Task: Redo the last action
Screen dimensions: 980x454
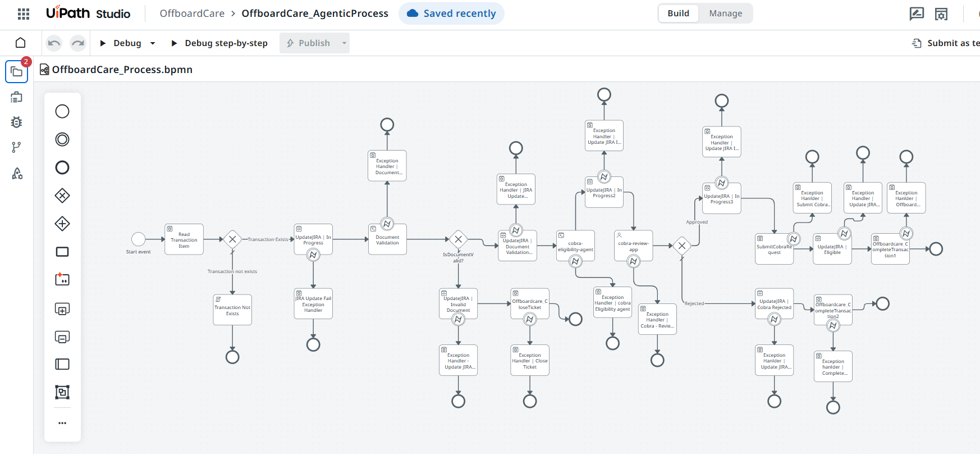Action: (x=78, y=43)
